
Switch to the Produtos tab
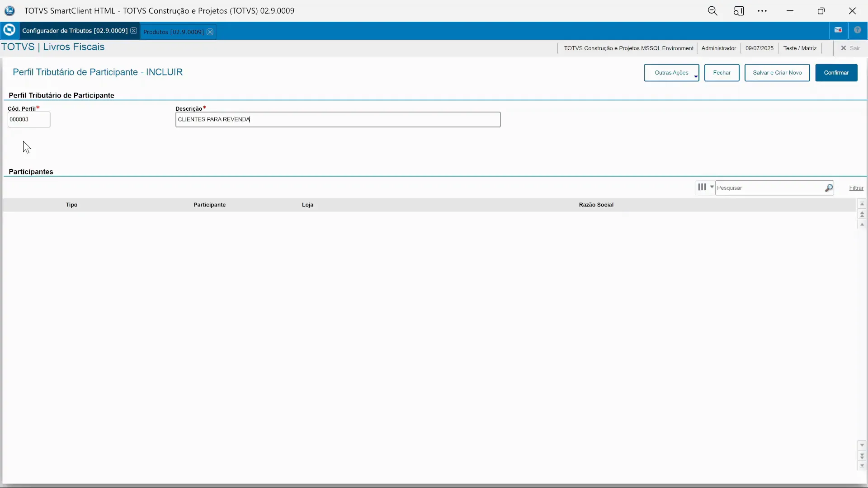coord(173,32)
